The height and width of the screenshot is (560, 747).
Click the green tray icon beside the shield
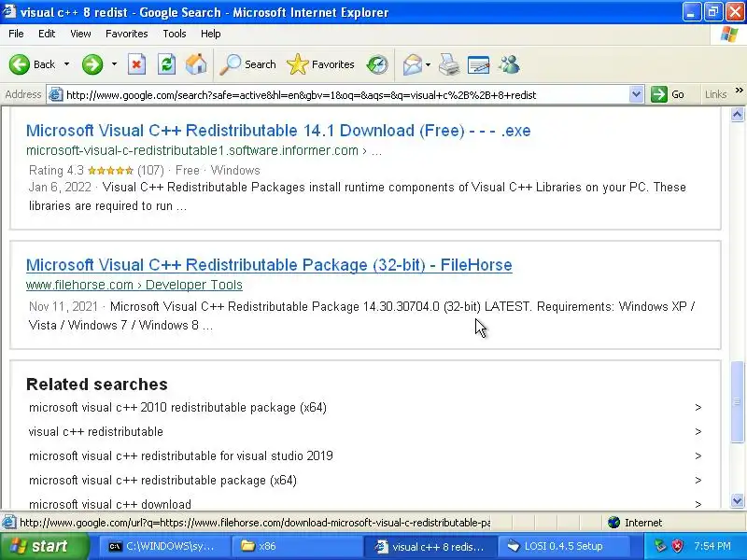[x=660, y=546]
